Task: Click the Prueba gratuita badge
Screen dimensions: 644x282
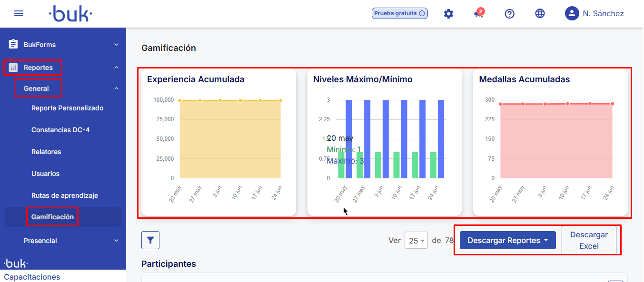Action: [x=399, y=13]
